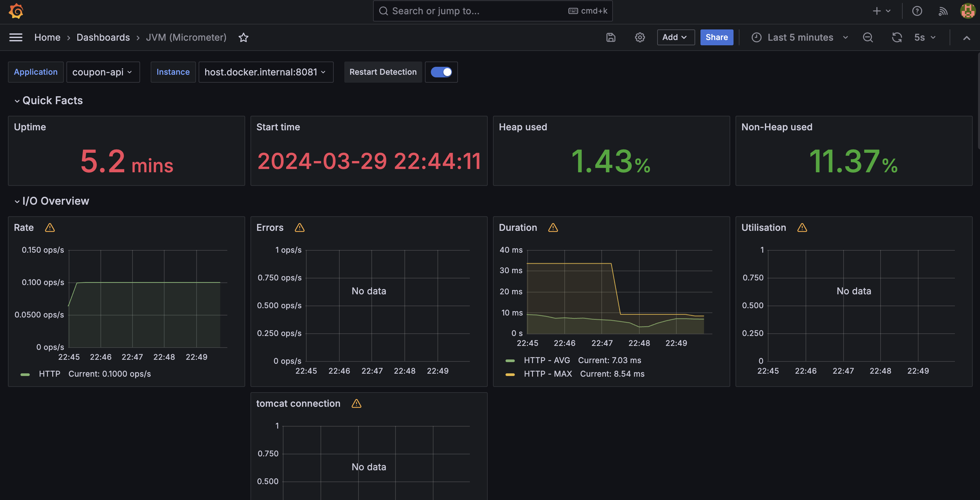Open the help question mark icon
The height and width of the screenshot is (500, 980).
coord(917,11)
